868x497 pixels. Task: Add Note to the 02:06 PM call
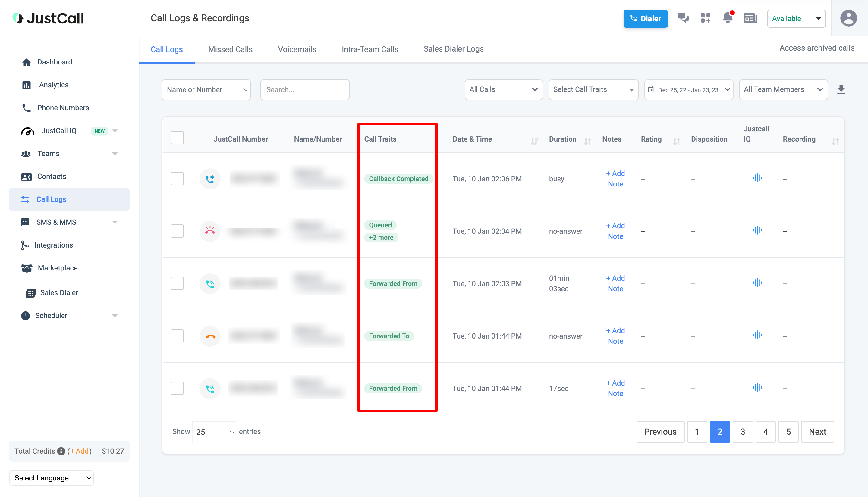615,179
